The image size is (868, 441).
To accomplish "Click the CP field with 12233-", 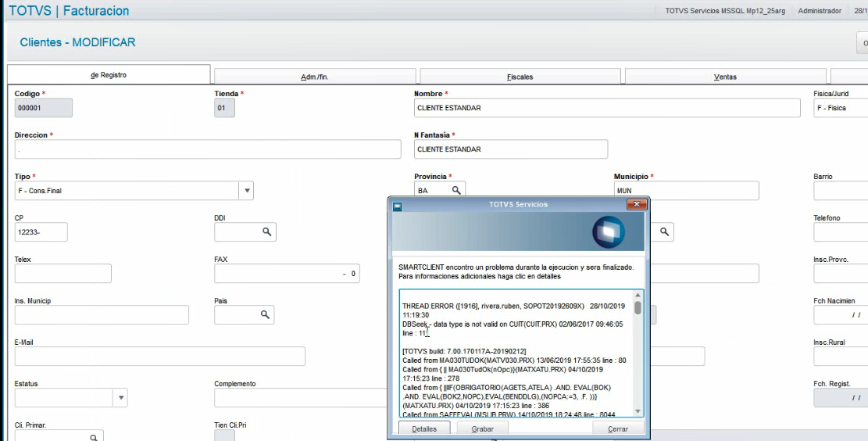I will pyautogui.click(x=41, y=232).
